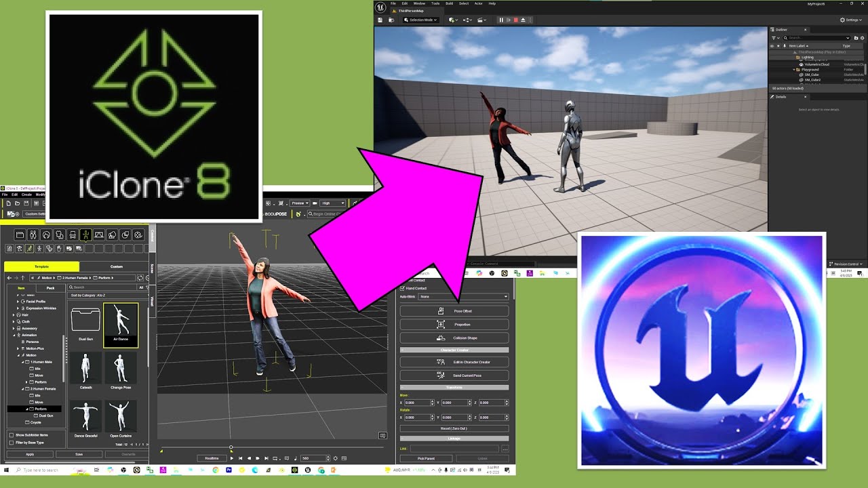Open Outliner settings gear icon
868x488 pixels.
pyautogui.click(x=863, y=38)
